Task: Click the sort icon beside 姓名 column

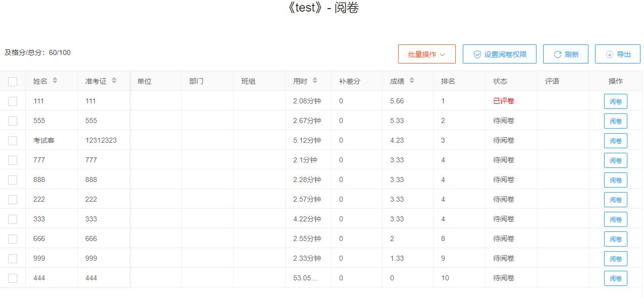Action: tap(55, 81)
